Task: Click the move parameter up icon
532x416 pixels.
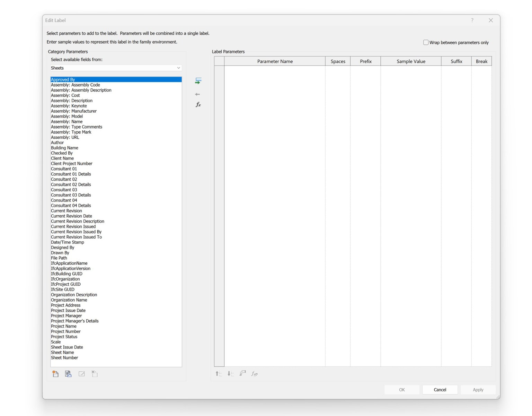Action: tap(218, 374)
